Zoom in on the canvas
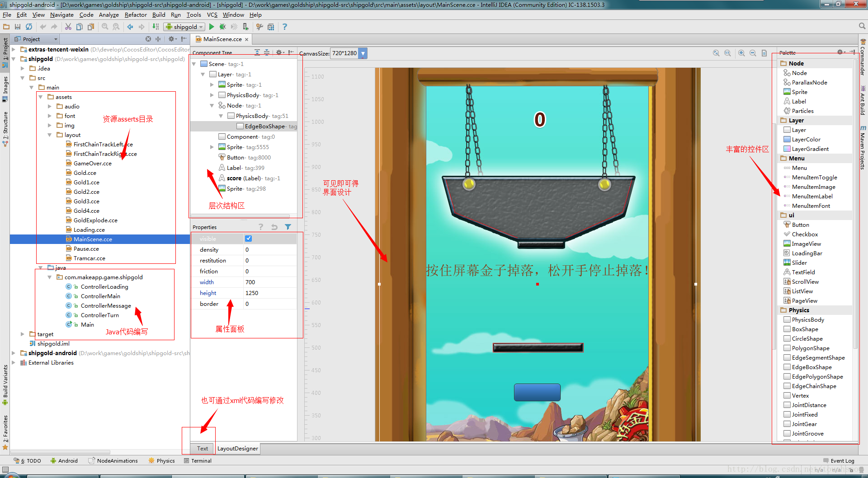The image size is (868, 478). coord(741,53)
